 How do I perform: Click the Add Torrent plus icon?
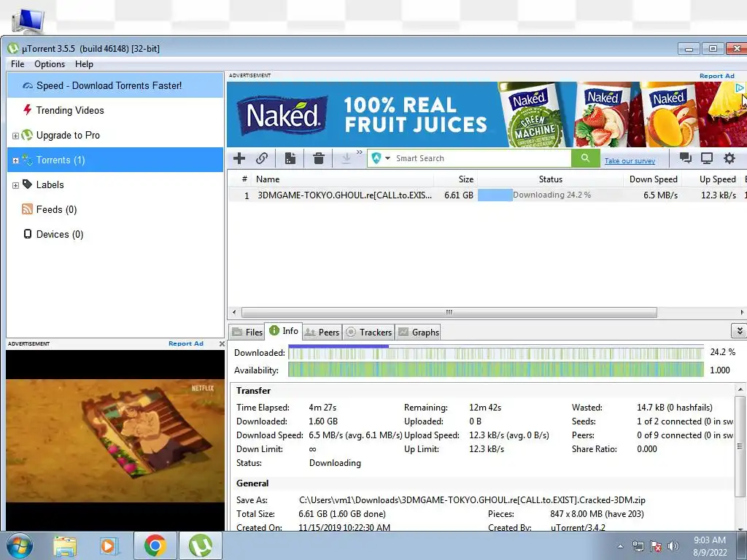point(239,158)
